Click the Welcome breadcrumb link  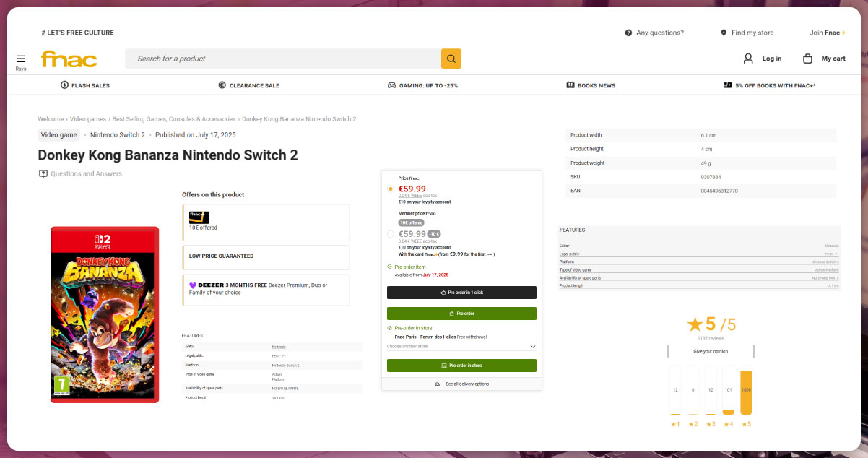click(51, 118)
